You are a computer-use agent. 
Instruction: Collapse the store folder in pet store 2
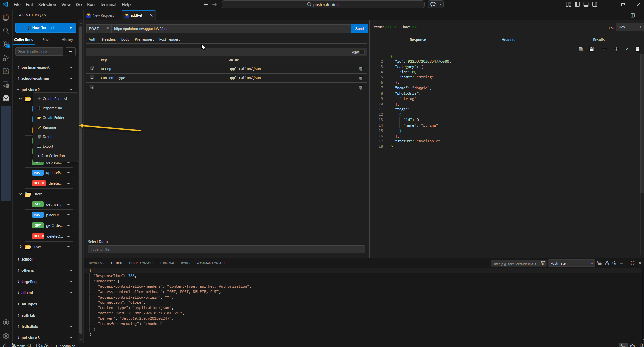click(x=20, y=194)
